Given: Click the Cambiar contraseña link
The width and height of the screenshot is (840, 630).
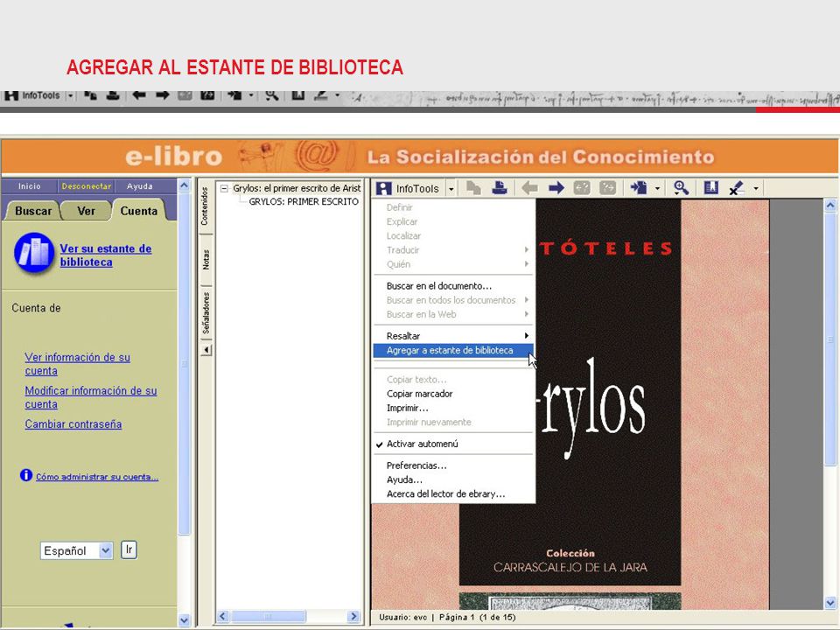Looking at the screenshot, I should click(x=73, y=424).
